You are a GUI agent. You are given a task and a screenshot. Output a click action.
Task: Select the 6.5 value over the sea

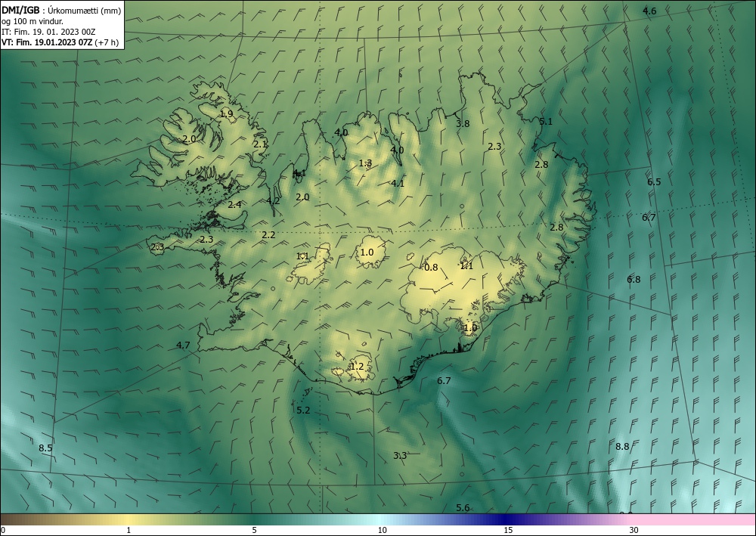tap(654, 181)
